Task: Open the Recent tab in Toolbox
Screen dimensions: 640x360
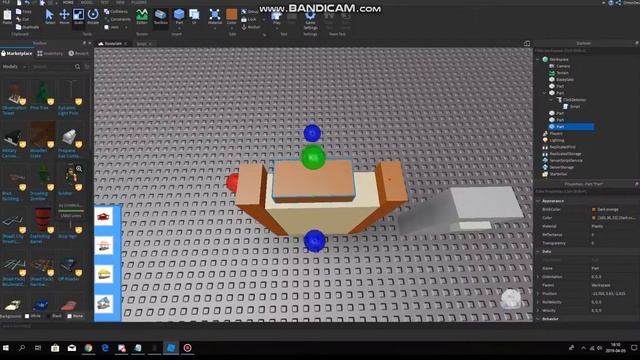Action: tap(78, 53)
